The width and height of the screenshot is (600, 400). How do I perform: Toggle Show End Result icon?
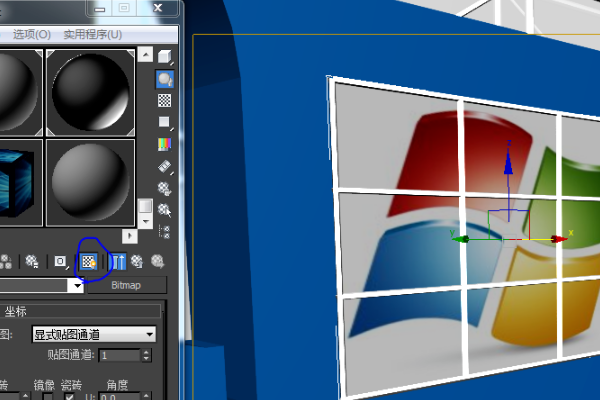[118, 261]
